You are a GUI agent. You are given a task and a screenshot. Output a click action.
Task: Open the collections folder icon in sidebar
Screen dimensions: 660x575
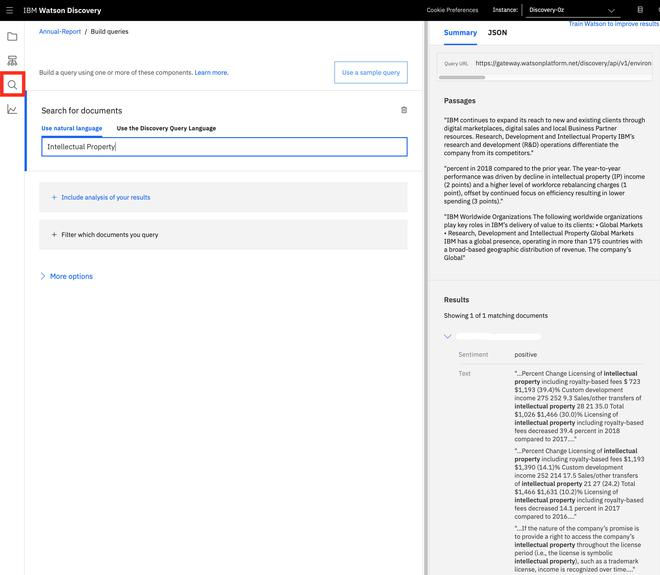12,37
